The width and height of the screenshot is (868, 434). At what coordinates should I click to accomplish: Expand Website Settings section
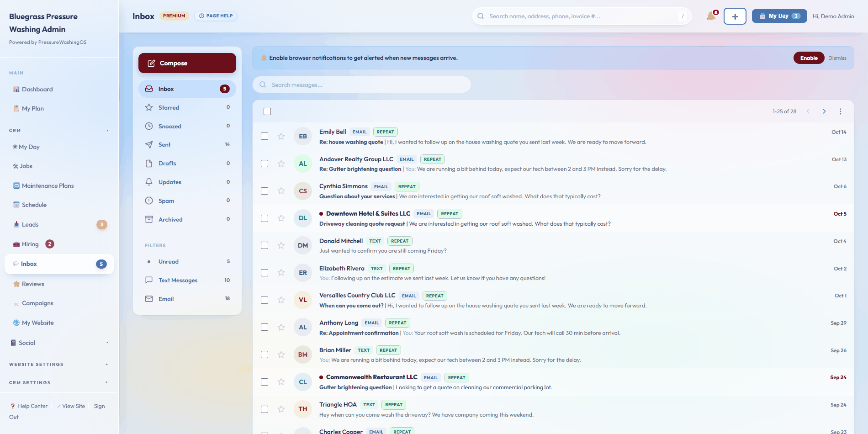(59, 365)
